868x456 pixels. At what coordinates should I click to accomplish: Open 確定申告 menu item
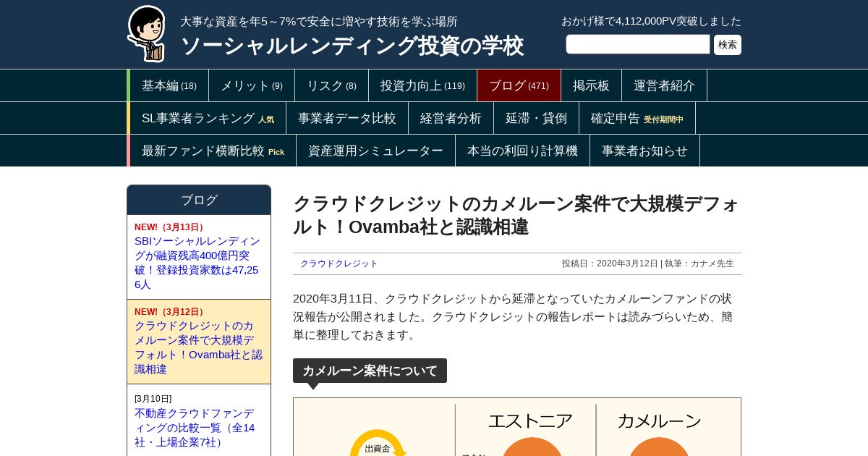coord(637,118)
